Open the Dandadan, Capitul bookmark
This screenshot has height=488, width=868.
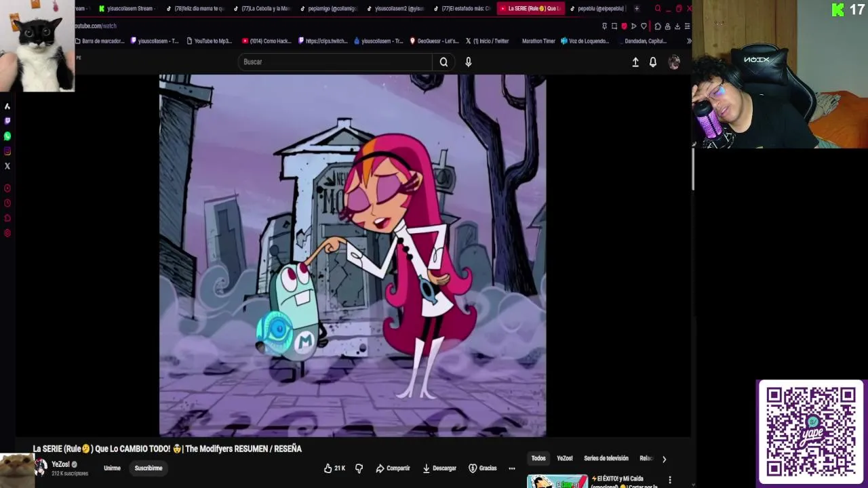tap(645, 41)
